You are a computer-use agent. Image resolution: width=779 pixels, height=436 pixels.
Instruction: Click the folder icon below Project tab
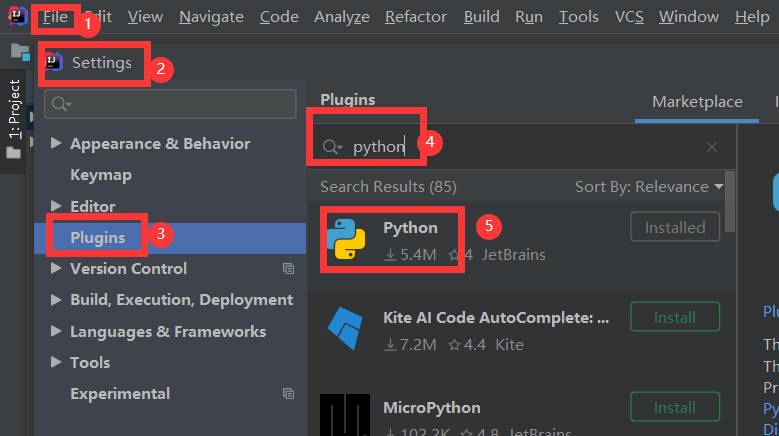point(13,153)
